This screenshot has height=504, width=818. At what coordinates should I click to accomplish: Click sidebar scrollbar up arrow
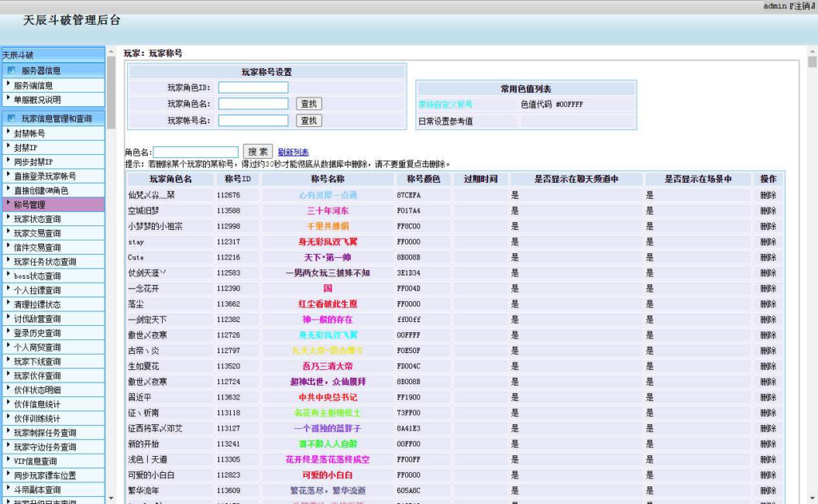coord(110,52)
